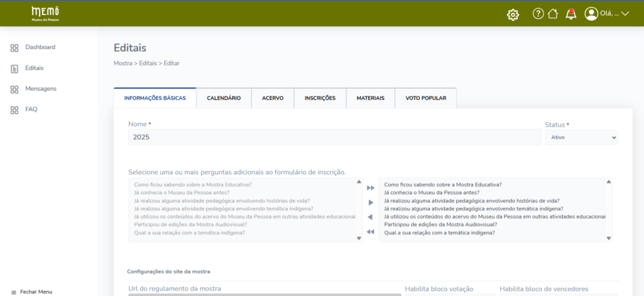Go to home via house icon
Screen dimensions: 644x296
pyautogui.click(x=553, y=14)
